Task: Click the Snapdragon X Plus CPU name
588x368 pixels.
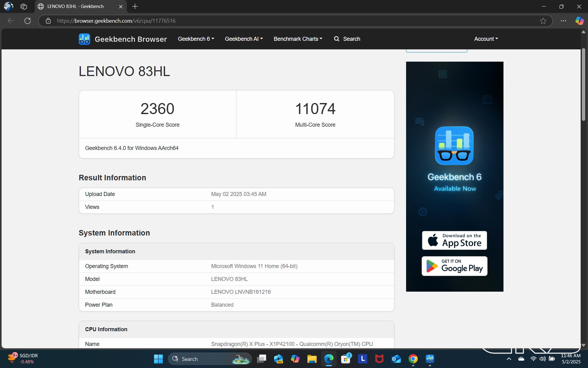Action: (292, 344)
